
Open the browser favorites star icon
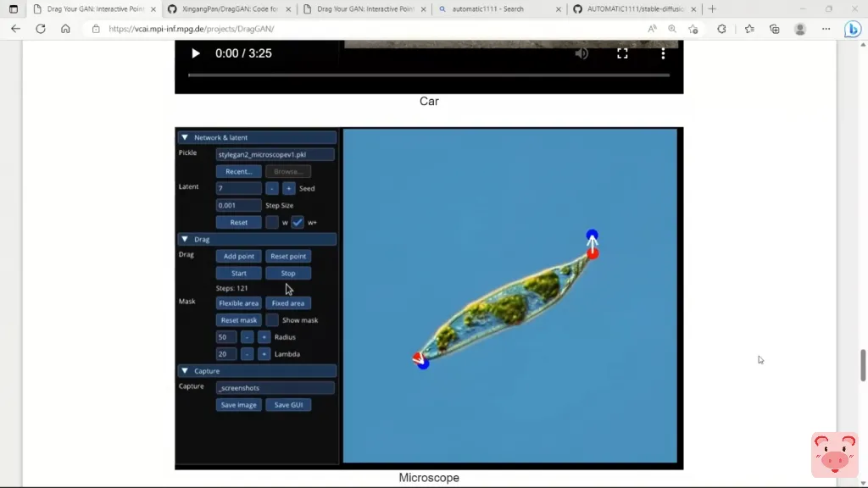[749, 29]
